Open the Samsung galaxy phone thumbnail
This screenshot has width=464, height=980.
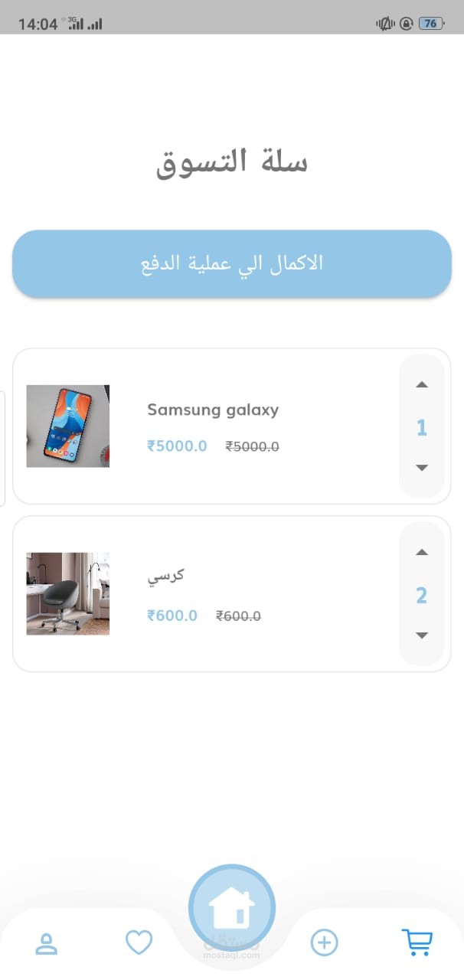[68, 426]
